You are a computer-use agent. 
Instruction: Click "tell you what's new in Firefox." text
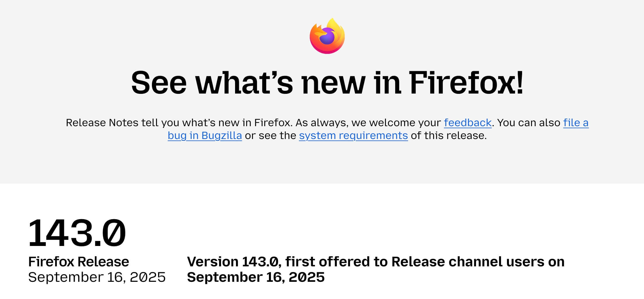(x=217, y=123)
